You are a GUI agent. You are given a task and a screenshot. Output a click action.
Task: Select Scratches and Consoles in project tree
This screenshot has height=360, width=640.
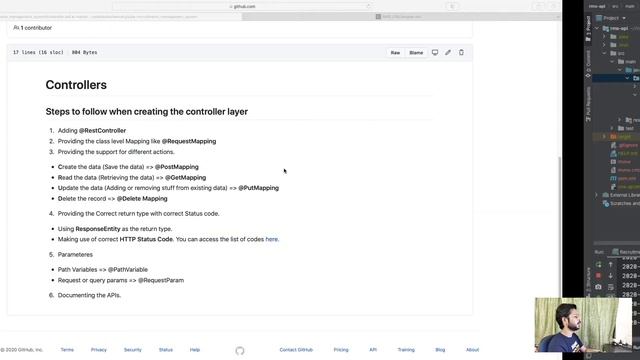[x=621, y=203]
